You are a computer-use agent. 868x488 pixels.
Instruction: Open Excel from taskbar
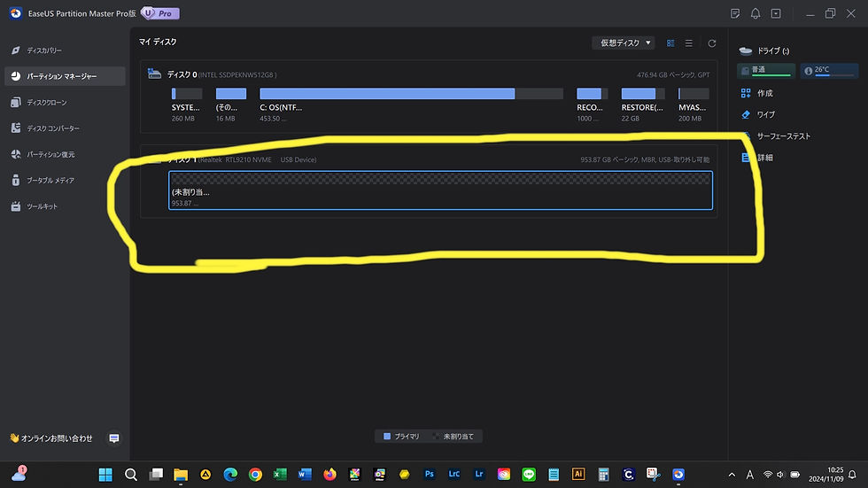pos(280,474)
